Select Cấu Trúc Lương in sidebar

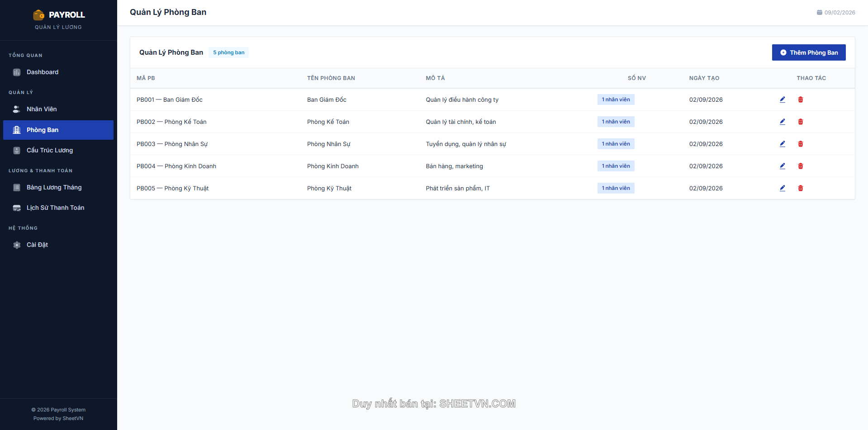coord(50,151)
